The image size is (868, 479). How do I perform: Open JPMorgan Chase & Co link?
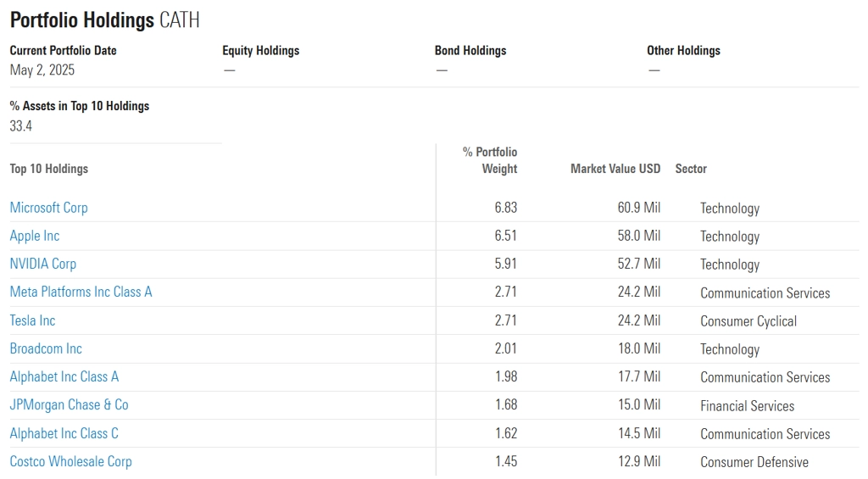pos(70,404)
